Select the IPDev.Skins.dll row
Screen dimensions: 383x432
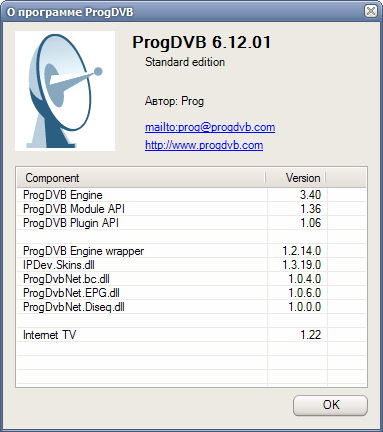(192, 265)
